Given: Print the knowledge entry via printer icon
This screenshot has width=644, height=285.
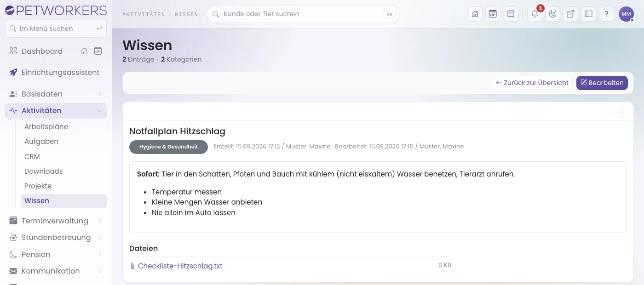Looking at the screenshot, I should (623, 112).
